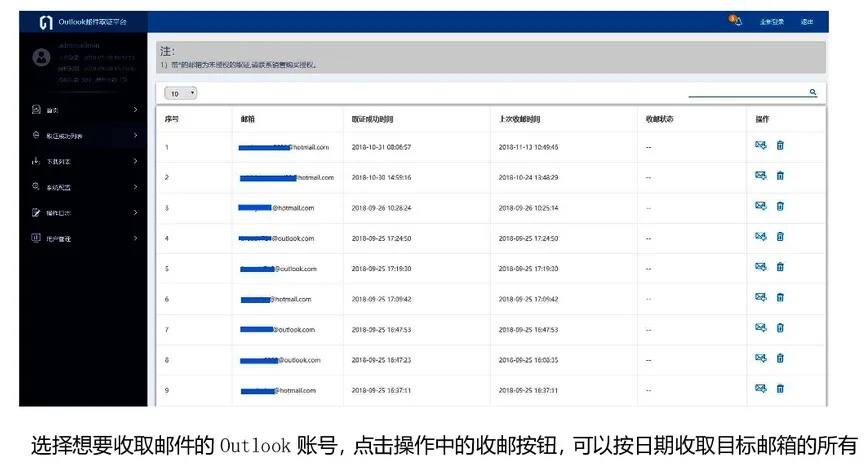This screenshot has width=866, height=465.
Task: Expand the first sidebar menu item (home)
Action: click(x=84, y=109)
